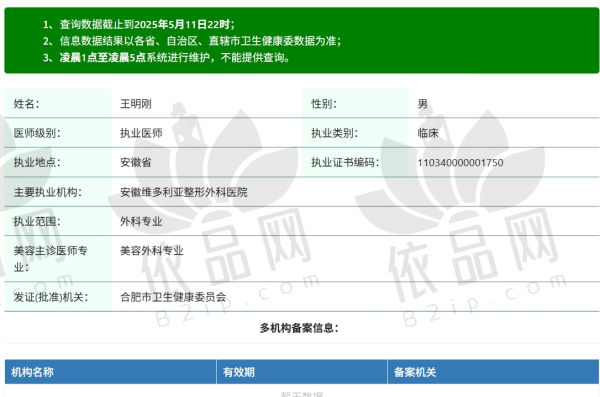The width and height of the screenshot is (600, 397).
Task: Select certificate number 110340000001750
Action: (x=460, y=163)
